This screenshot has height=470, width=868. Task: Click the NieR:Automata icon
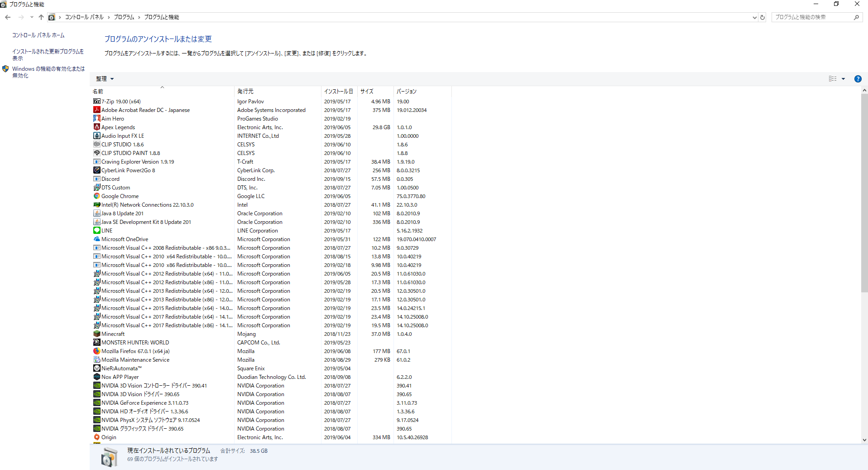96,368
